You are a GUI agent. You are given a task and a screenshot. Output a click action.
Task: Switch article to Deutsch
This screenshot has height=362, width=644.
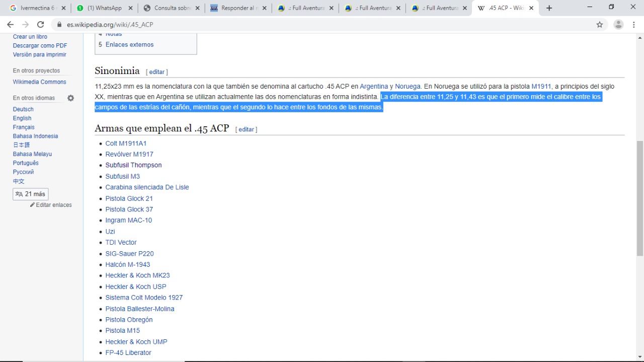23,109
